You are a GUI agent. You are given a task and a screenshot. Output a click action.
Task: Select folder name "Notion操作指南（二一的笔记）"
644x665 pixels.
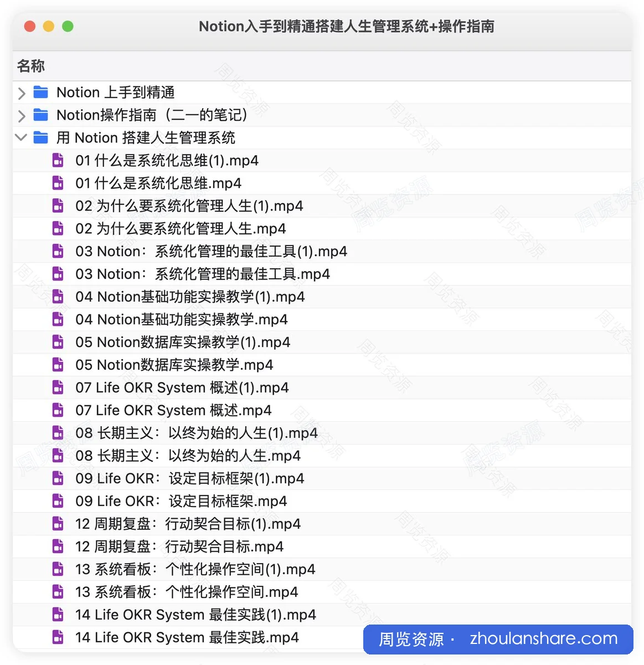click(152, 115)
